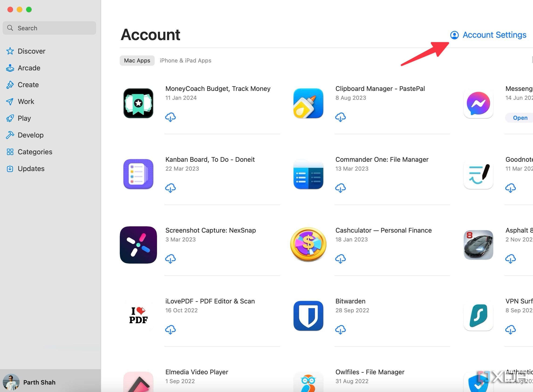533x392 pixels.
Task: Click the Screenshot Capture NexSnap download icon
Action: click(171, 259)
